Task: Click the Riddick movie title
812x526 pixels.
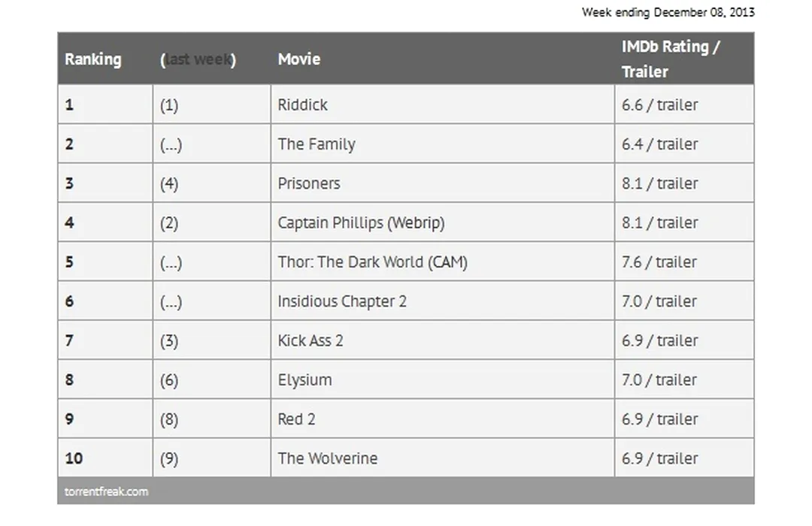Action: (x=302, y=105)
